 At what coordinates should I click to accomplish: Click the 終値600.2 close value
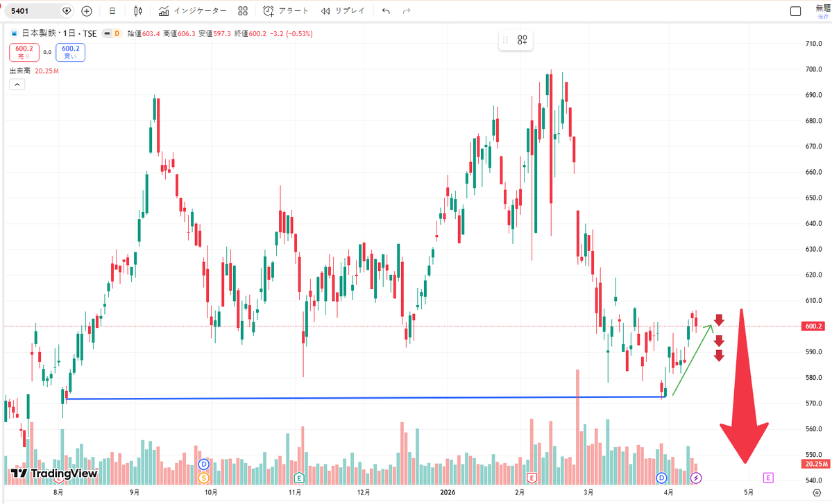tap(251, 33)
